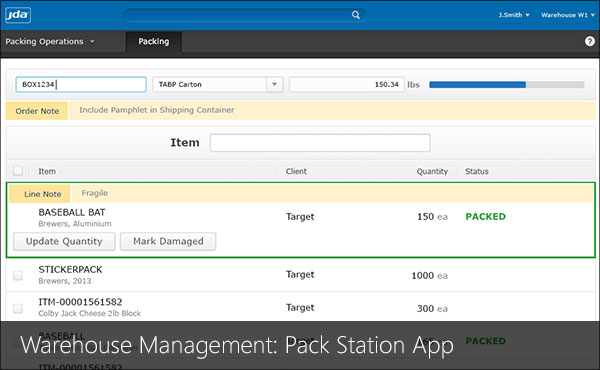Image resolution: width=600 pixels, height=370 pixels.
Task: Check the STICKERPACK row checkbox
Action: pos(18,275)
